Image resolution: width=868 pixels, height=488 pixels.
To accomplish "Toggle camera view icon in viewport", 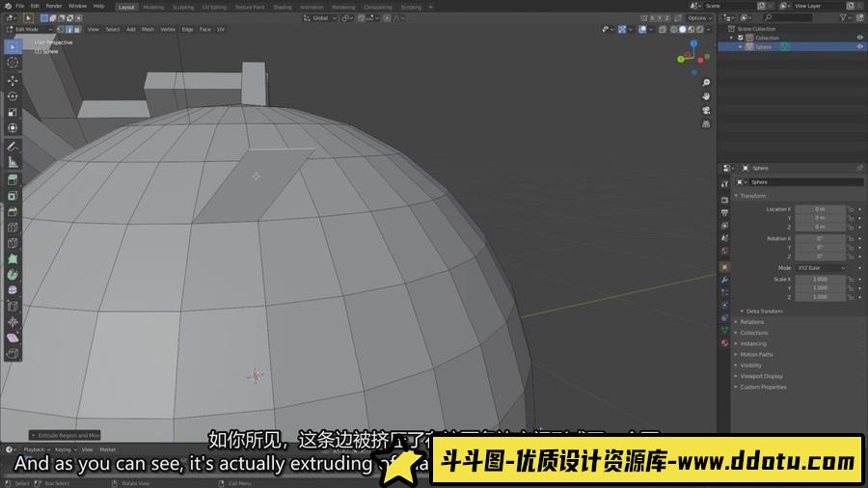I will click(x=706, y=110).
